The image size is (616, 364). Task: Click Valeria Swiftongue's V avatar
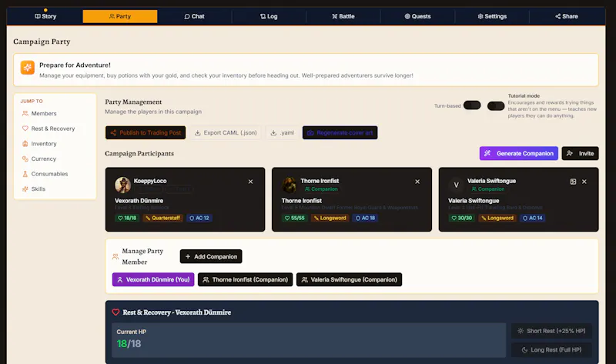(456, 185)
